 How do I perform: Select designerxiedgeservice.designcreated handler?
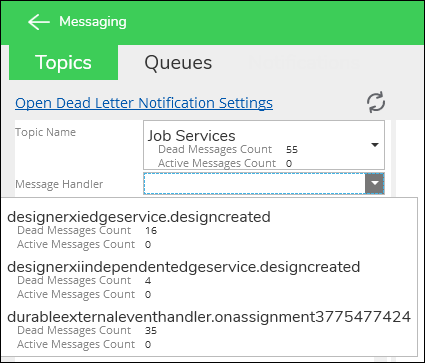click(209, 230)
